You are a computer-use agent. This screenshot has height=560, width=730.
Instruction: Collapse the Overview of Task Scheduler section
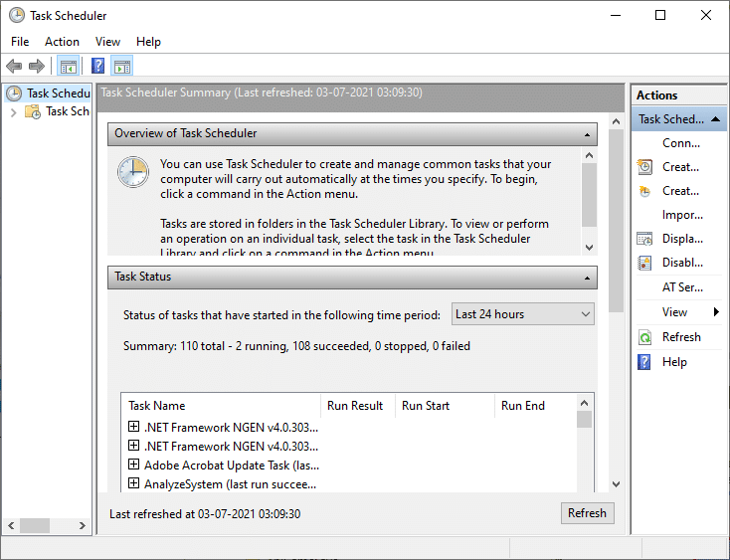click(589, 133)
